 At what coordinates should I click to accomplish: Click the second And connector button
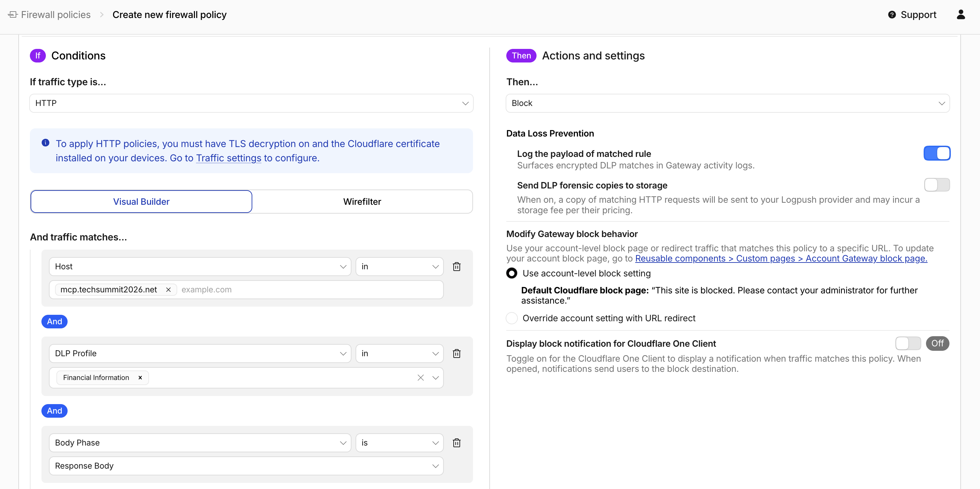pyautogui.click(x=54, y=411)
